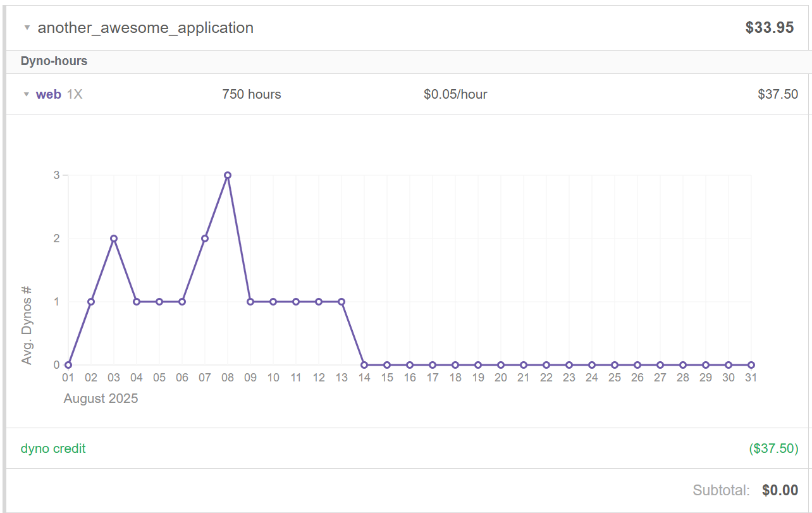The width and height of the screenshot is (812, 513).
Task: Click the August 13 chart marker
Action: coord(341,302)
